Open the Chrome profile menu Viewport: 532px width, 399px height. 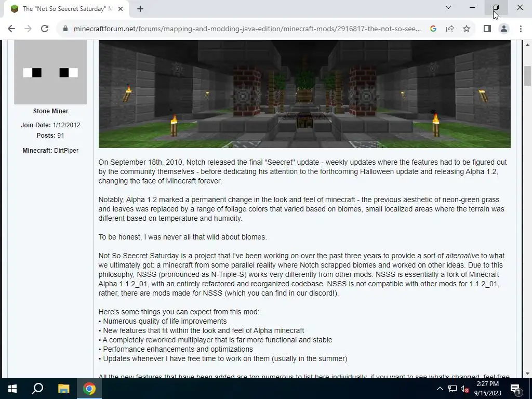[x=504, y=29]
